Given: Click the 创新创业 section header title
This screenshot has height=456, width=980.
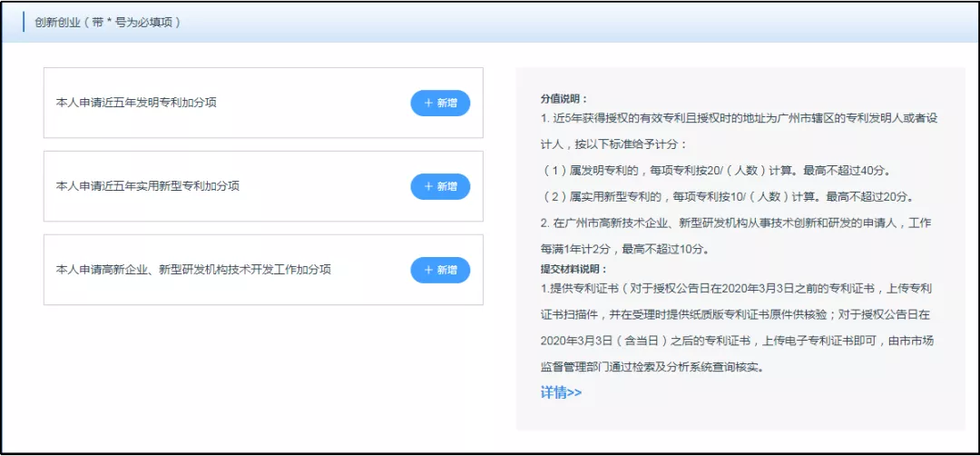Looking at the screenshot, I should point(107,23).
